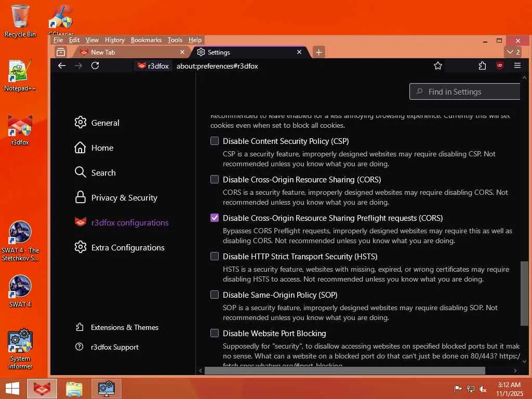532x399 pixels.
Task: Close the New Tab tab
Action: (x=182, y=52)
